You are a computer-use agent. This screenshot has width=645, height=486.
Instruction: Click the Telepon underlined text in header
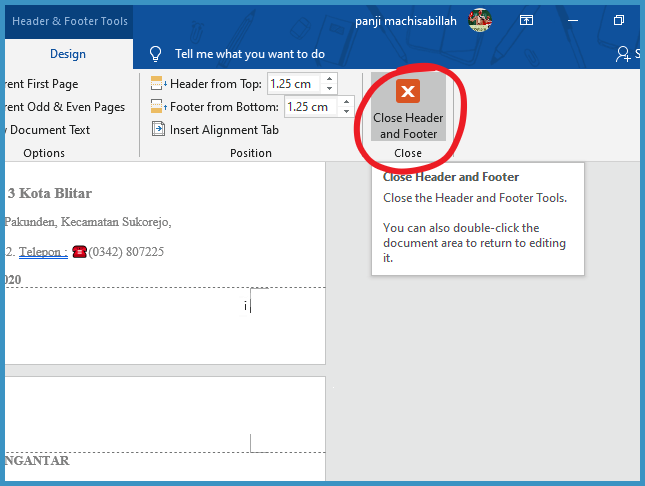point(43,251)
